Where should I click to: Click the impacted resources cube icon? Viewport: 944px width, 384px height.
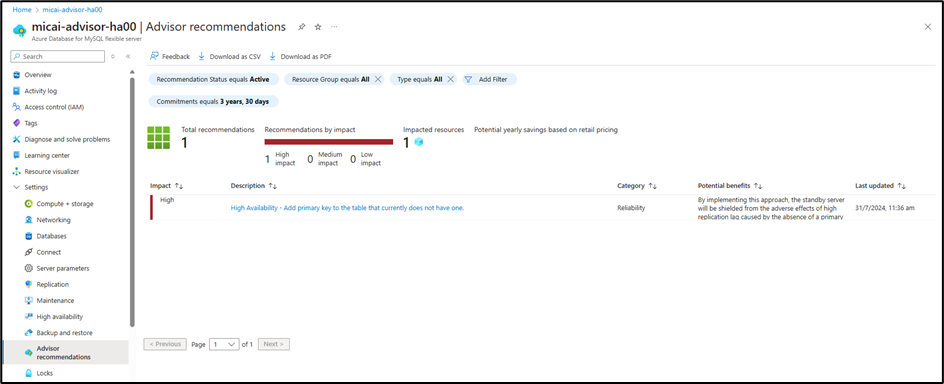tap(419, 142)
